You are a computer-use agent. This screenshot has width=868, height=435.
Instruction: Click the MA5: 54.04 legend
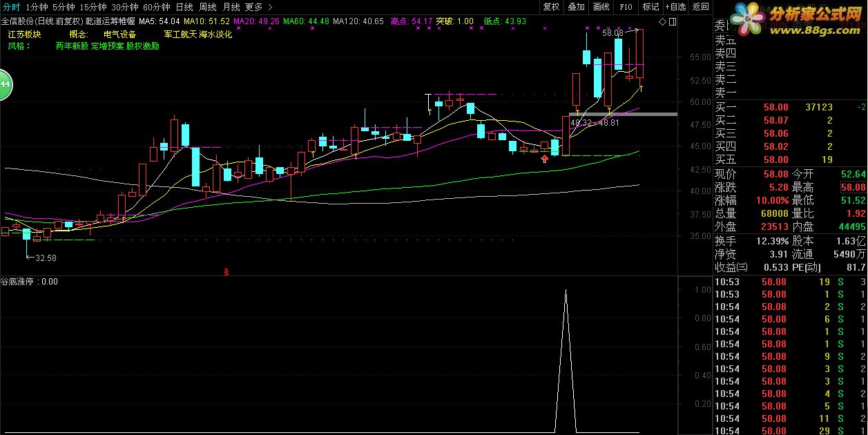coord(160,21)
